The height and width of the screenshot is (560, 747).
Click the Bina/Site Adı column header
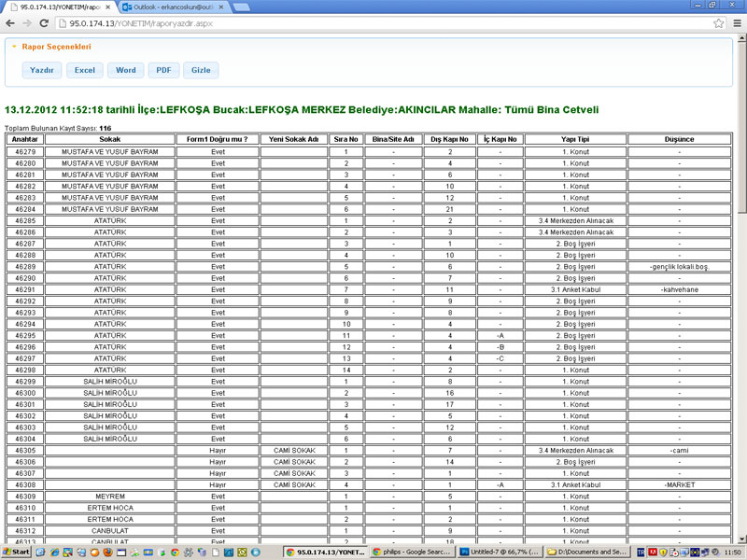393,139
